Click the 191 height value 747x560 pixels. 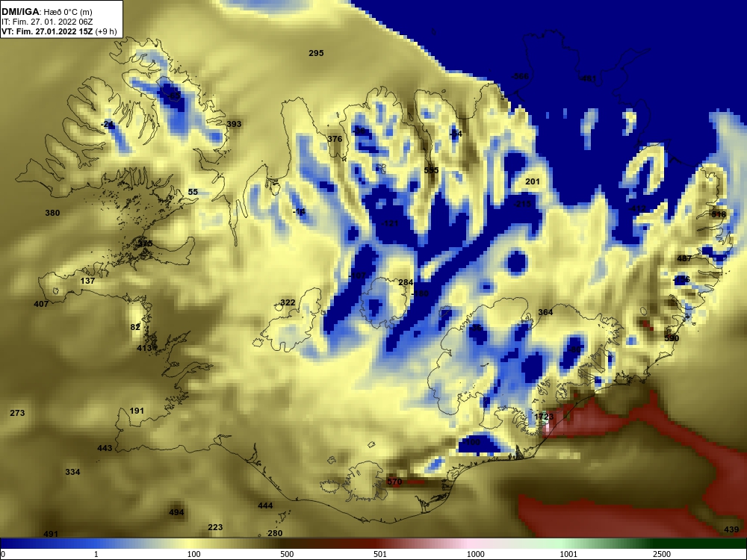coord(137,411)
